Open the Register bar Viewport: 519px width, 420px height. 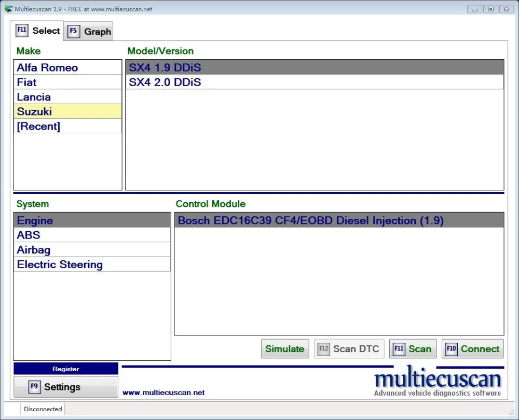coord(66,369)
